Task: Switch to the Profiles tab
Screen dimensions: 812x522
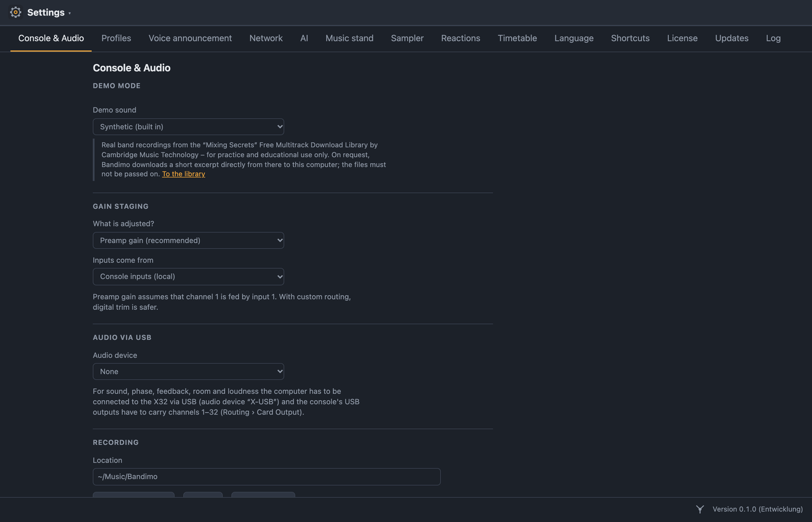Action: [x=116, y=38]
